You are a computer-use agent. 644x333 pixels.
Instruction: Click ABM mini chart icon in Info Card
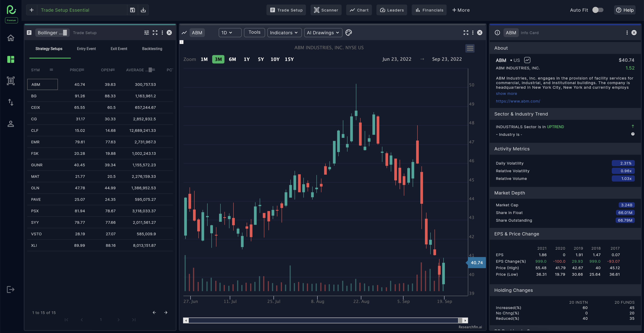pyautogui.click(x=527, y=60)
